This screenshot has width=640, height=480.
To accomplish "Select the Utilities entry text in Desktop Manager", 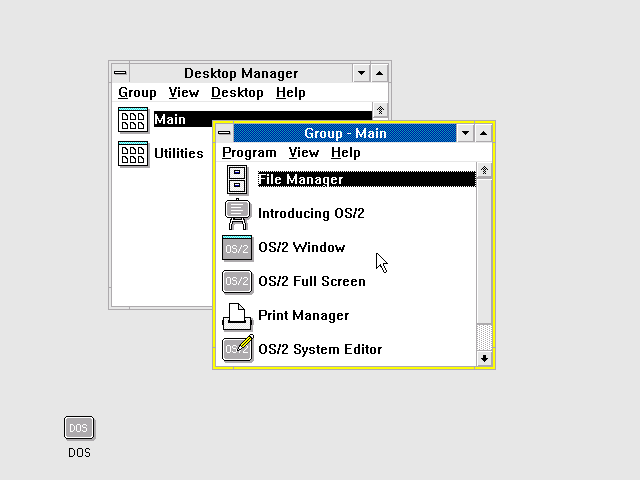I will 179,153.
